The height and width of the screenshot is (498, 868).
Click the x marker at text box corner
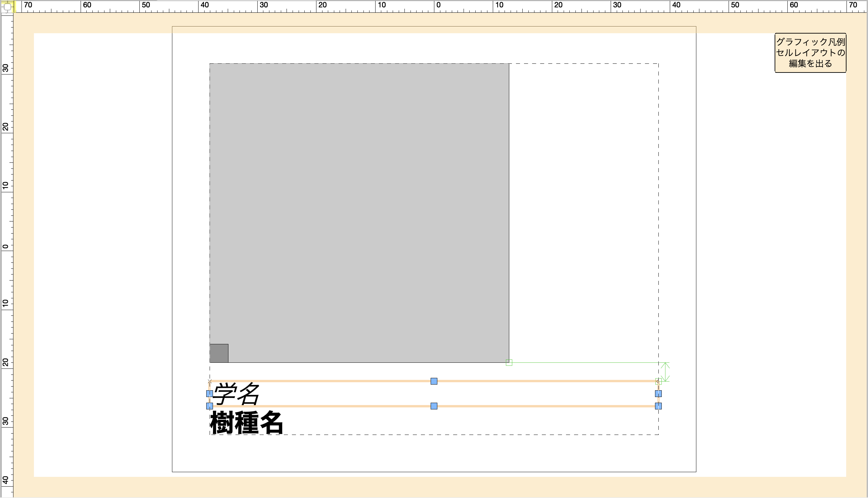coord(210,381)
